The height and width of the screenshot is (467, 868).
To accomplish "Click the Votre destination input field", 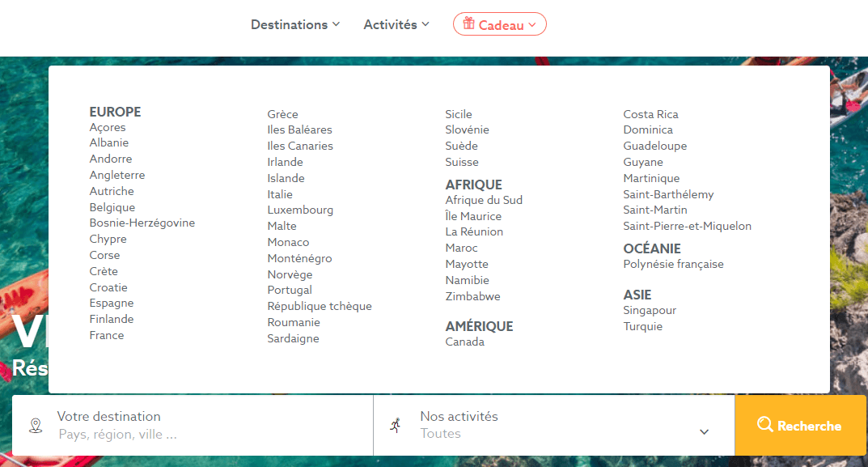I will [x=193, y=425].
